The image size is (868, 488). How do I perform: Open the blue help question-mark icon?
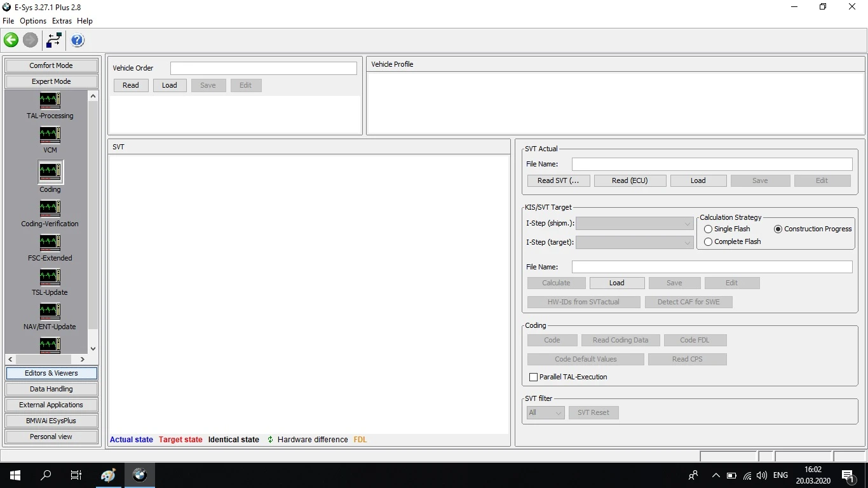tap(78, 40)
